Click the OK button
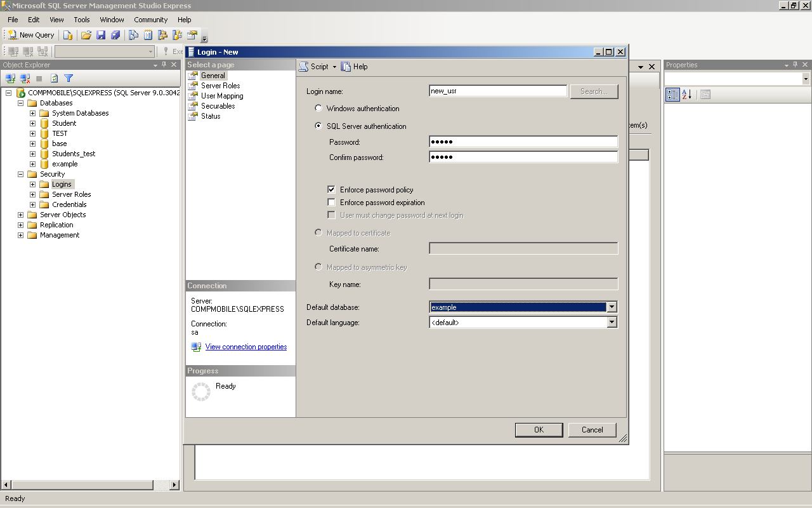812x508 pixels. (539, 430)
